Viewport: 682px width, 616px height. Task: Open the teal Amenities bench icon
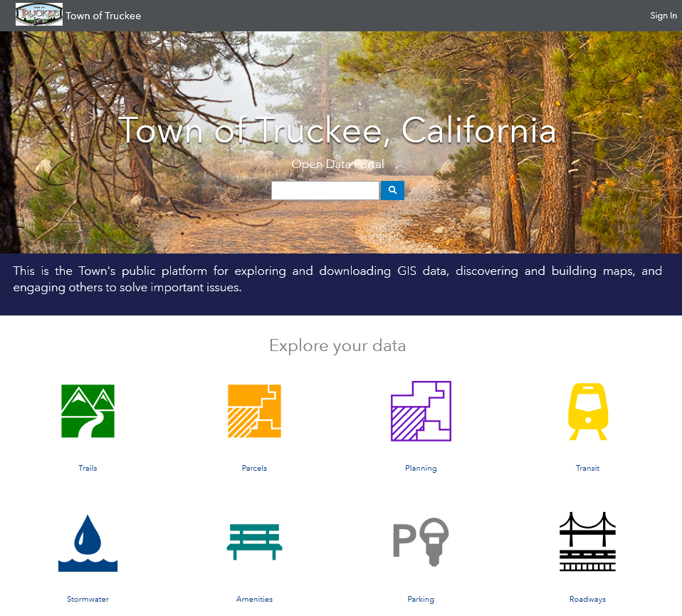254,542
